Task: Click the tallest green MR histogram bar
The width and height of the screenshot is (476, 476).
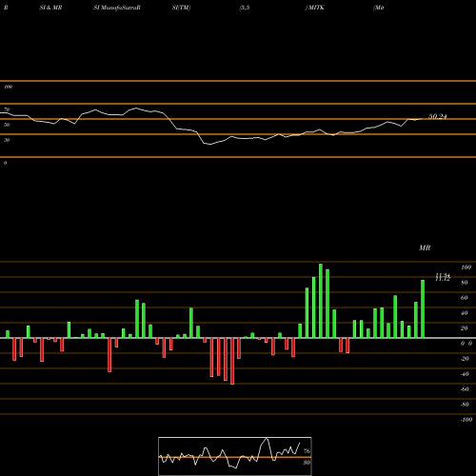Action: [x=321, y=301]
